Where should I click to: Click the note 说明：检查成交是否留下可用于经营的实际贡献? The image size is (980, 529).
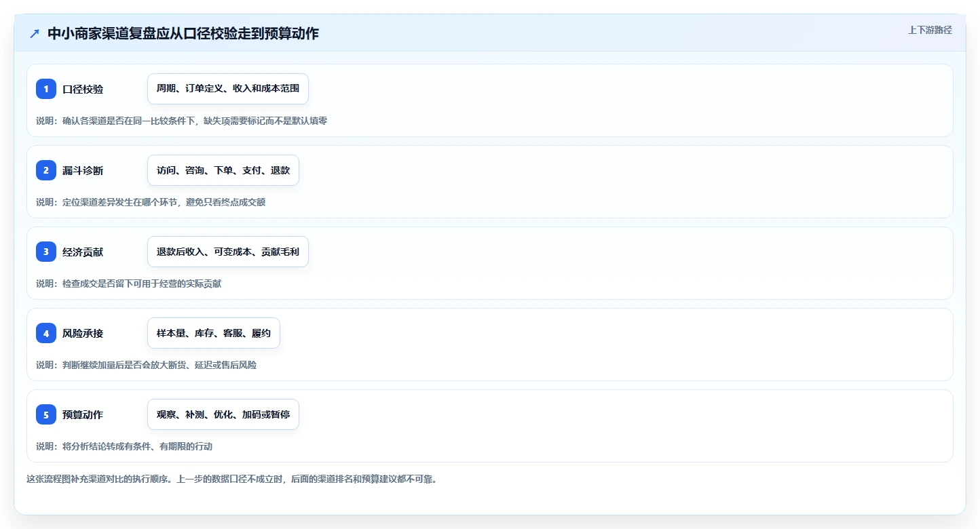[129, 283]
